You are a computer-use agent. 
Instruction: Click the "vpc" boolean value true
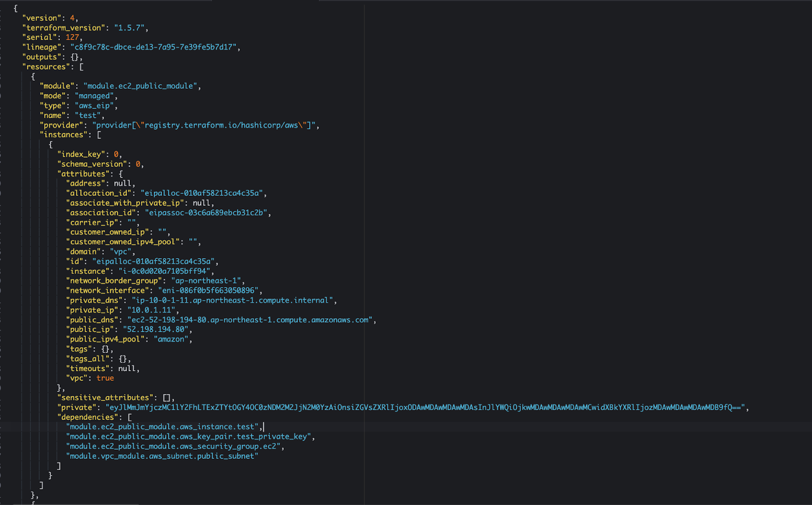pos(104,378)
